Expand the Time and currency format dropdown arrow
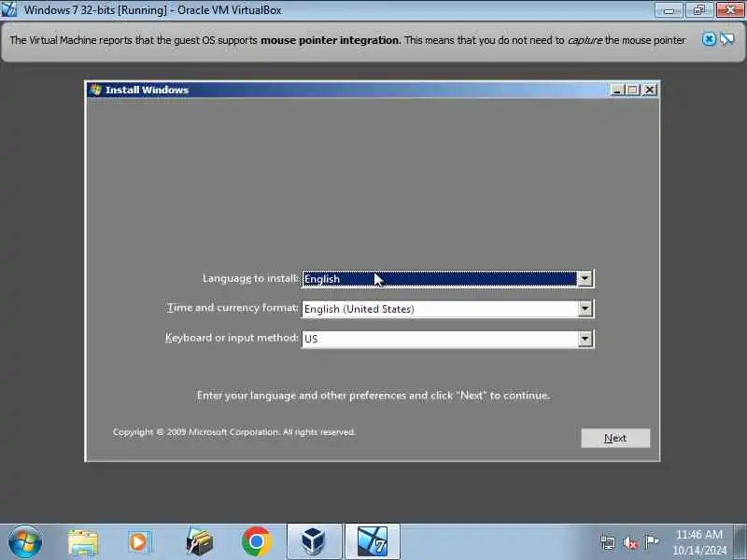The height and width of the screenshot is (560, 747). click(585, 309)
